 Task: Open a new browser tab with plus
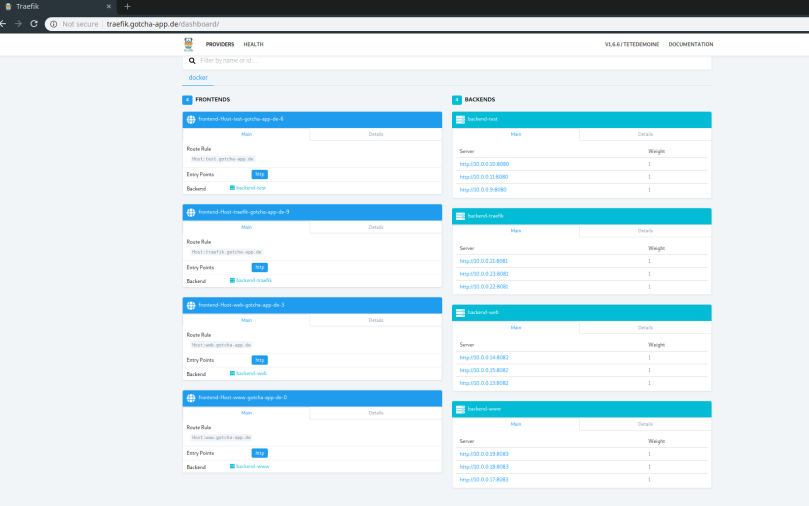pos(127,7)
